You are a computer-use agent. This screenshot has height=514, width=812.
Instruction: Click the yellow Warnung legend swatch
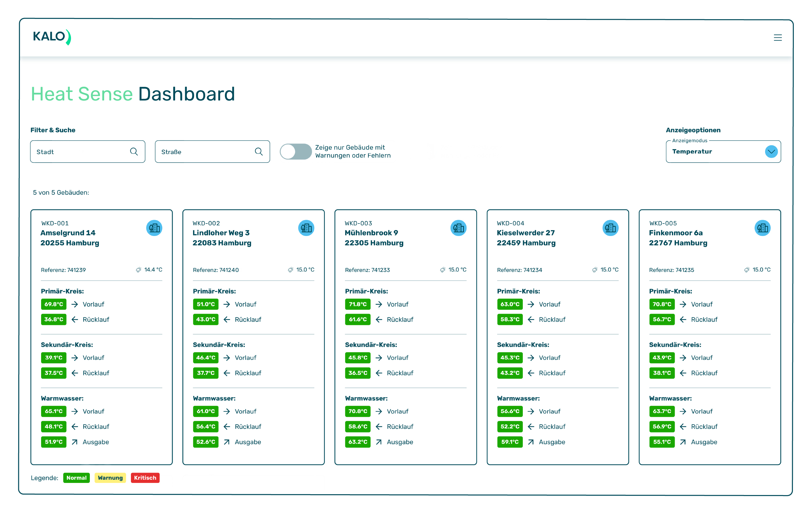(110, 477)
